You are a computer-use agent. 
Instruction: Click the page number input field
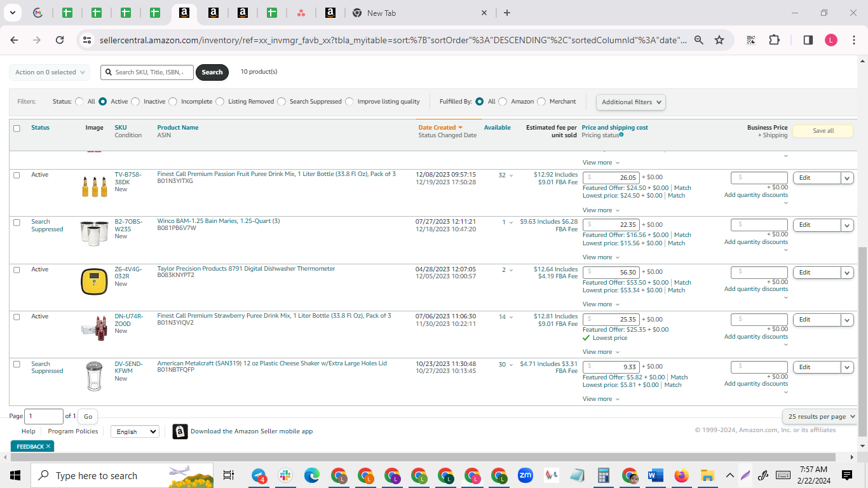44,417
